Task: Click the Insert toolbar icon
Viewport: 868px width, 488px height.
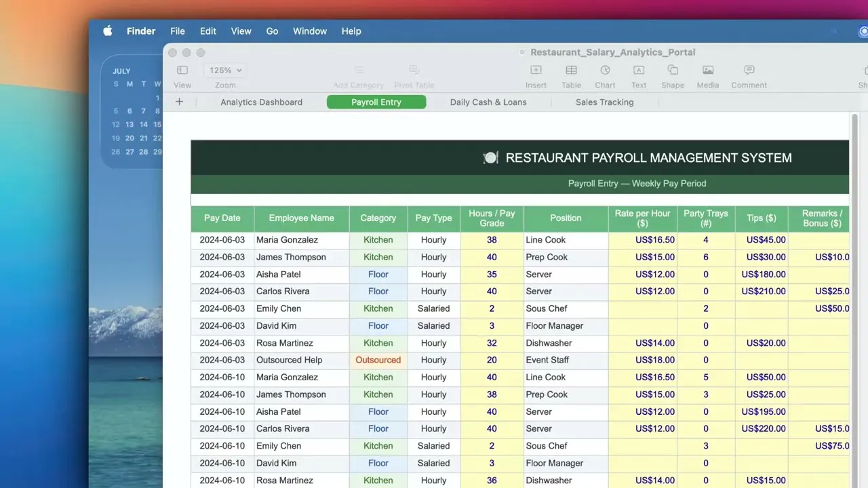Action: pyautogui.click(x=536, y=70)
